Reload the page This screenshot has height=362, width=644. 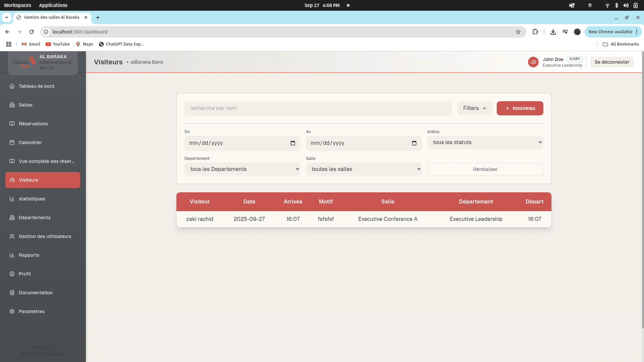tap(32, 32)
